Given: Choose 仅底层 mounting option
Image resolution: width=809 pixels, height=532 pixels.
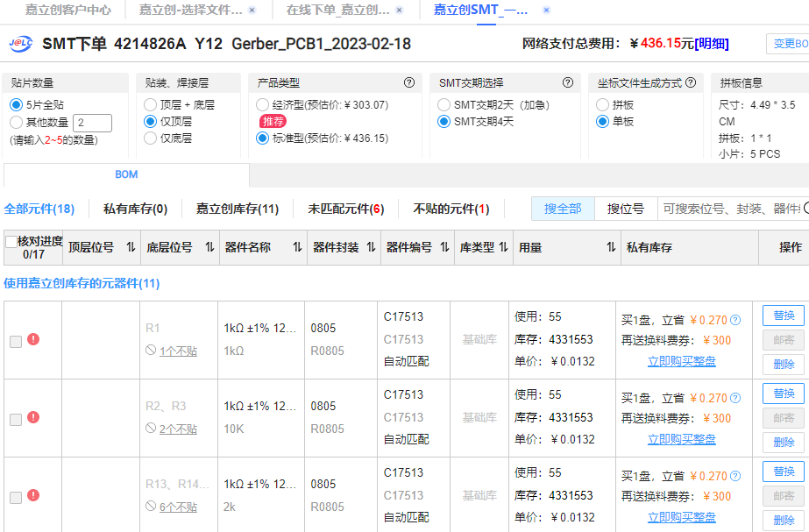Looking at the screenshot, I should click(x=150, y=138).
